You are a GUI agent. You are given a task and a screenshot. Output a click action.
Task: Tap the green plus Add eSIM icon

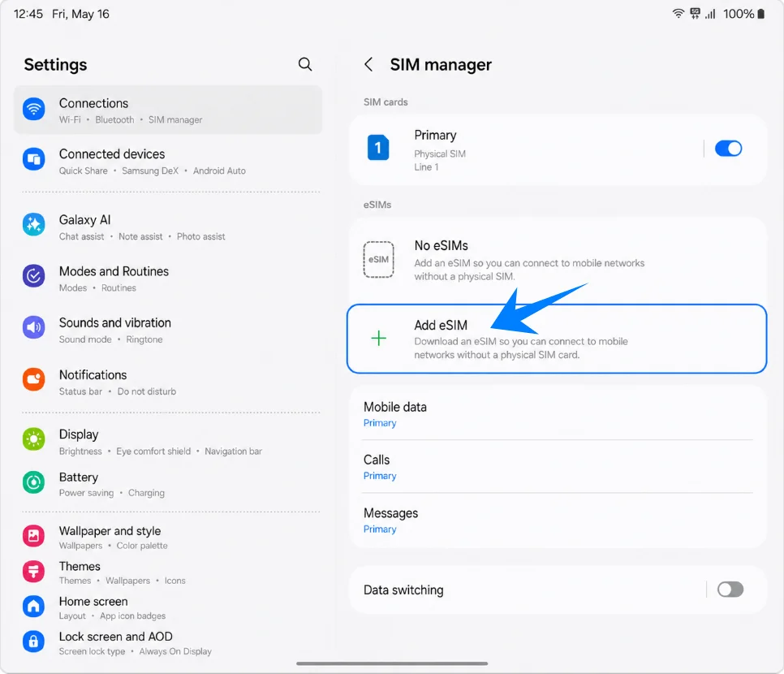coord(378,339)
